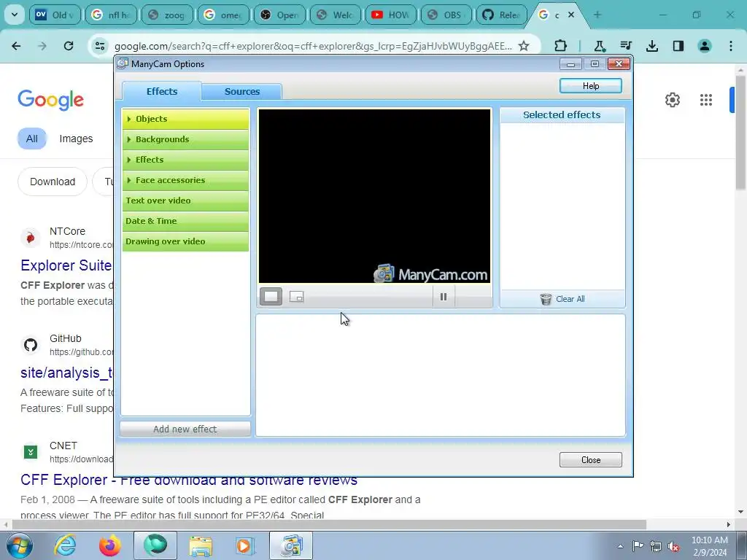Select the Effects tab

162,91
